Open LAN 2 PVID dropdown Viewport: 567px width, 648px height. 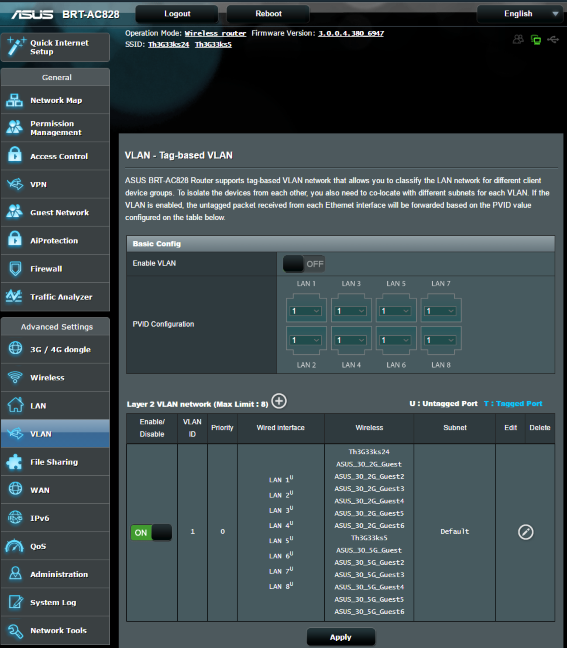point(305,340)
